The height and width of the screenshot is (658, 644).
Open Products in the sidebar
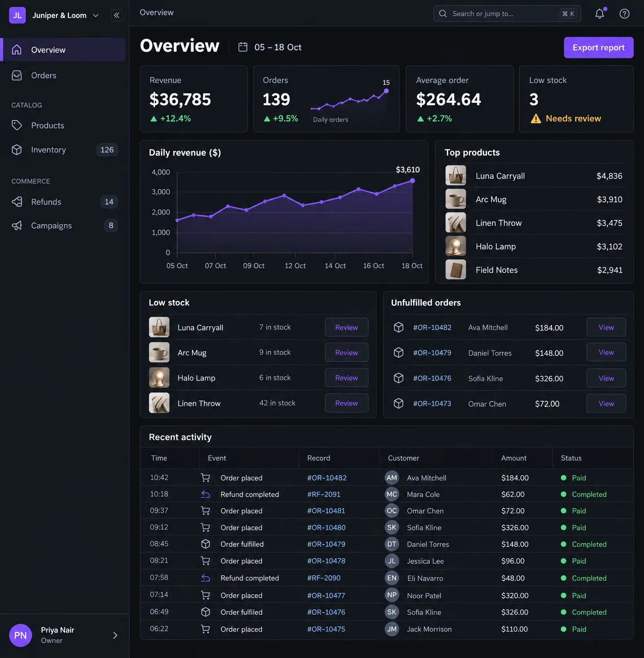63,126
